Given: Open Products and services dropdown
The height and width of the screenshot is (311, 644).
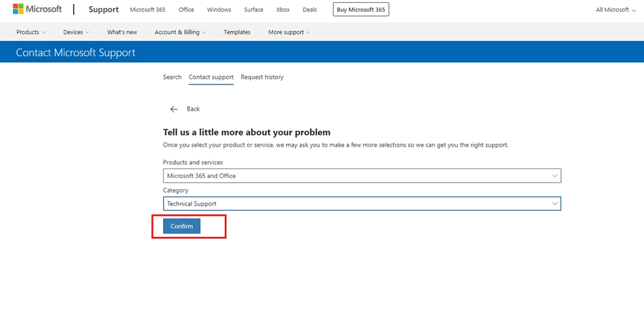Looking at the screenshot, I should coord(362,176).
